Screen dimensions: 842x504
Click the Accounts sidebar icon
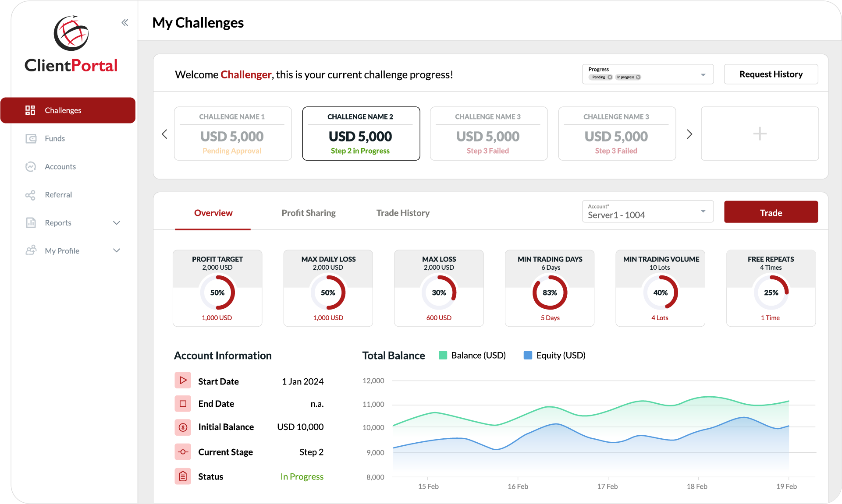(31, 166)
